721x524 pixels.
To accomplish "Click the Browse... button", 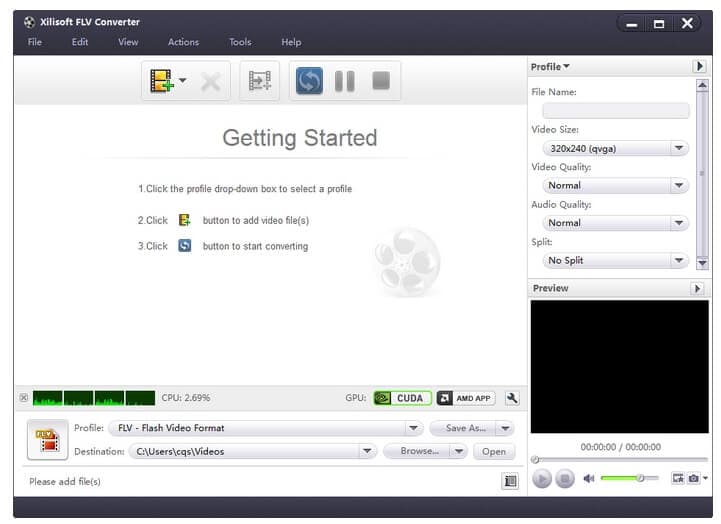I will point(417,451).
